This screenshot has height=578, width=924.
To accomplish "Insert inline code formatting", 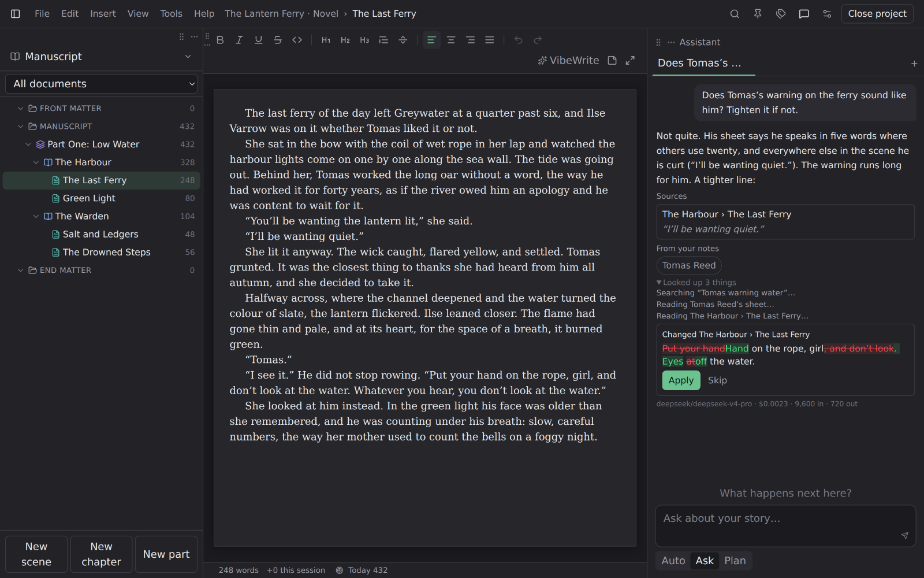I will click(x=297, y=40).
